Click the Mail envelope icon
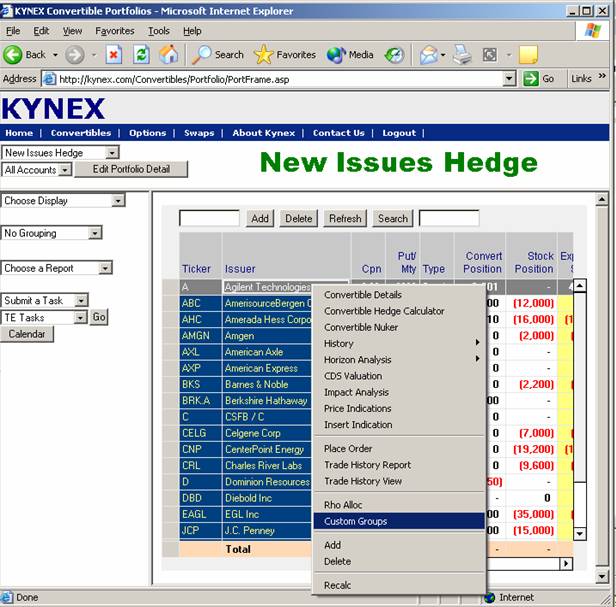Screen dimensions: 616x607 (429, 55)
